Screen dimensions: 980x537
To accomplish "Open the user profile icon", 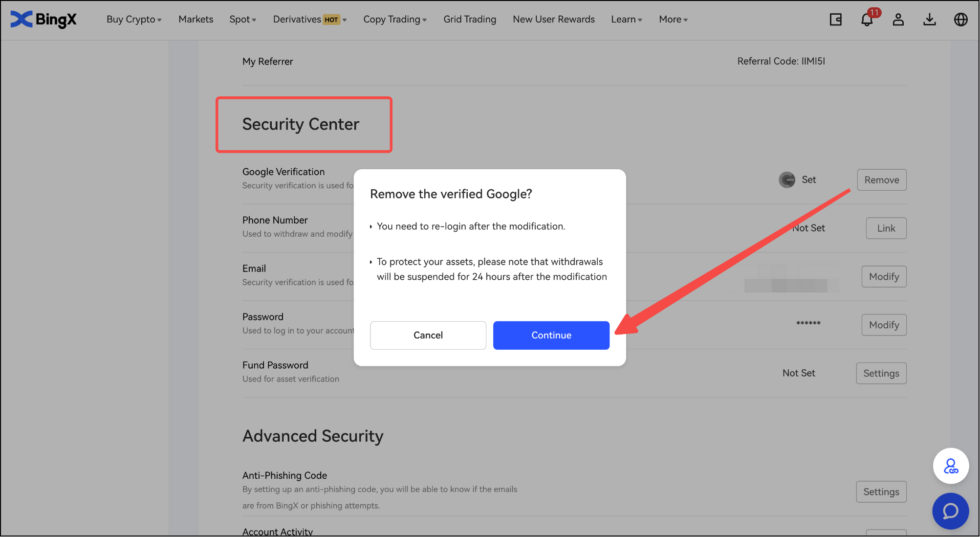I will tap(898, 20).
